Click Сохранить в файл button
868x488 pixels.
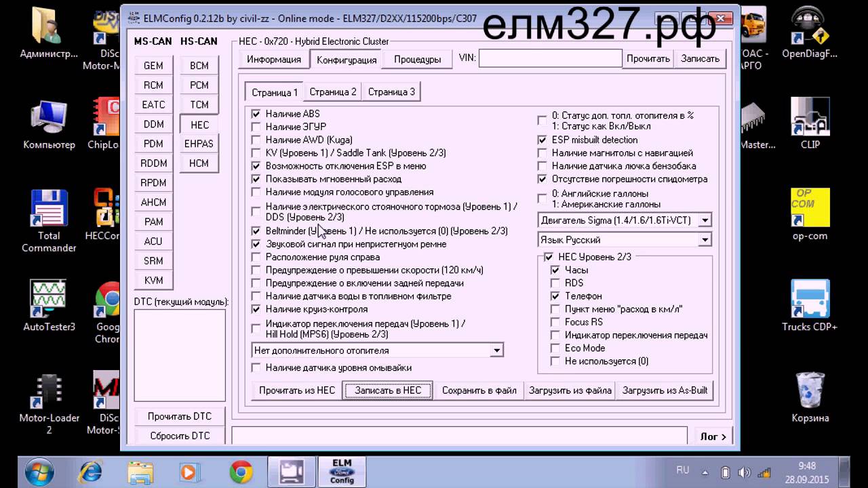[x=479, y=390]
